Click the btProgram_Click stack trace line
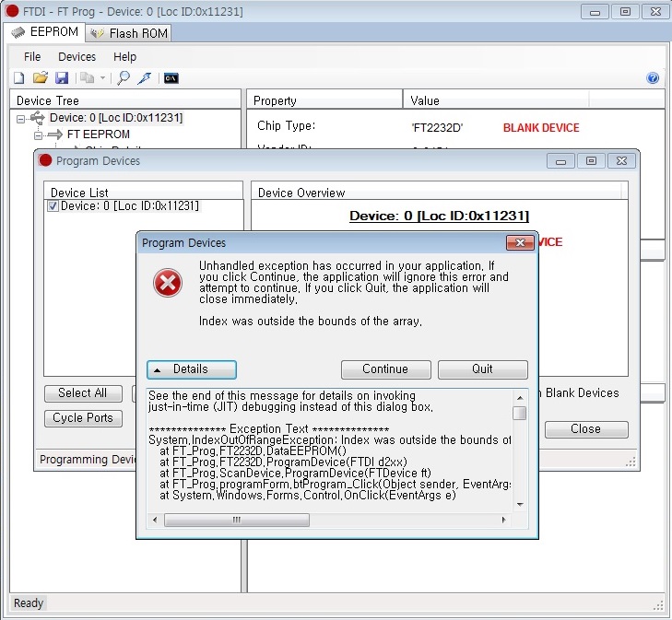 pos(336,485)
